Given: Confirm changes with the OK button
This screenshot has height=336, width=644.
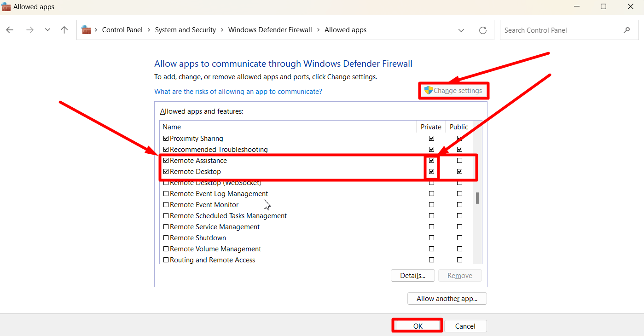Looking at the screenshot, I should 417,325.
